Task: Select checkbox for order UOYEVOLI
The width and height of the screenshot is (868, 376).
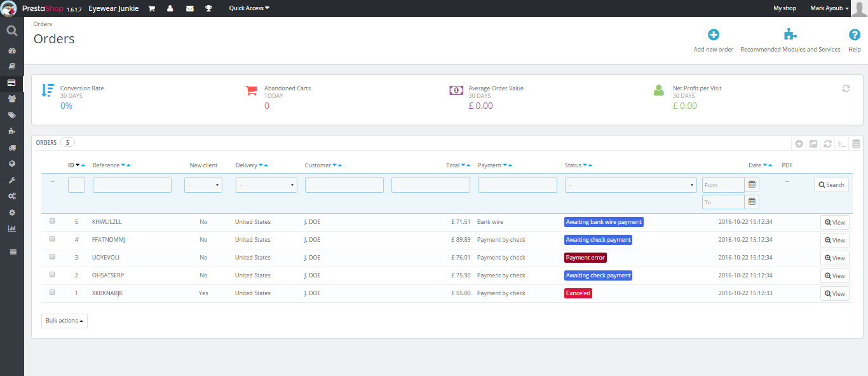Action: (x=52, y=257)
